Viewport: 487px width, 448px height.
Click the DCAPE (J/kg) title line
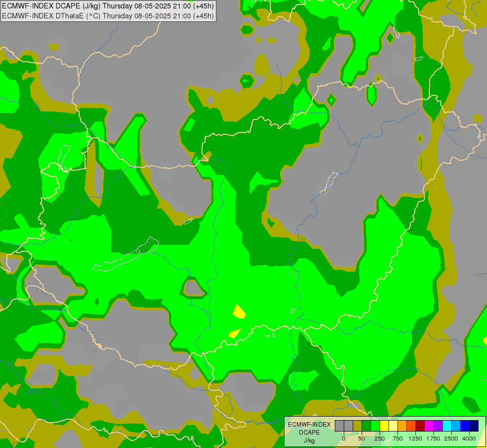pos(108,6)
